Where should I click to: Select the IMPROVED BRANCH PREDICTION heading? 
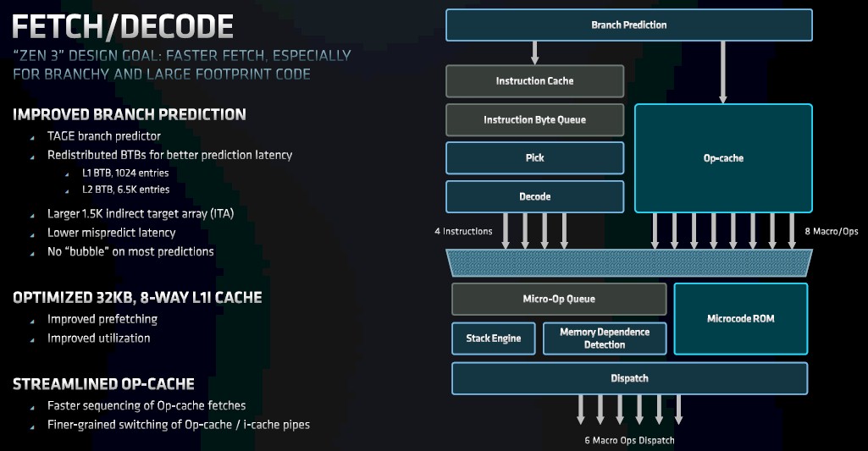coord(130,114)
